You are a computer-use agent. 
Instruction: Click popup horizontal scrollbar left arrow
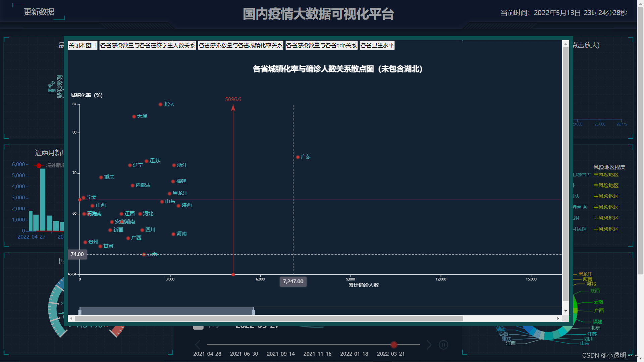pos(71,318)
